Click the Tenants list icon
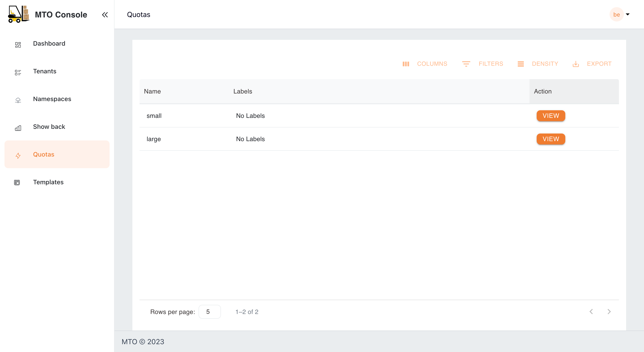This screenshot has width=644, height=352. pos(18,72)
